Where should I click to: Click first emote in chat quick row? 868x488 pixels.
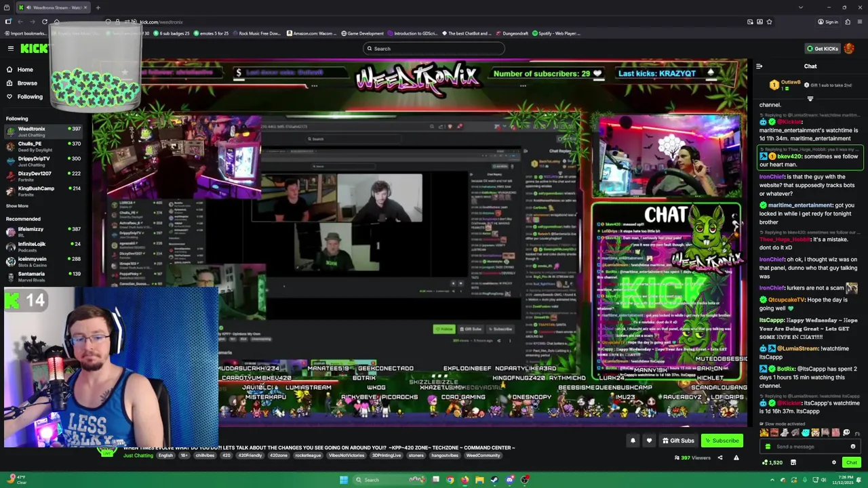tap(765, 432)
